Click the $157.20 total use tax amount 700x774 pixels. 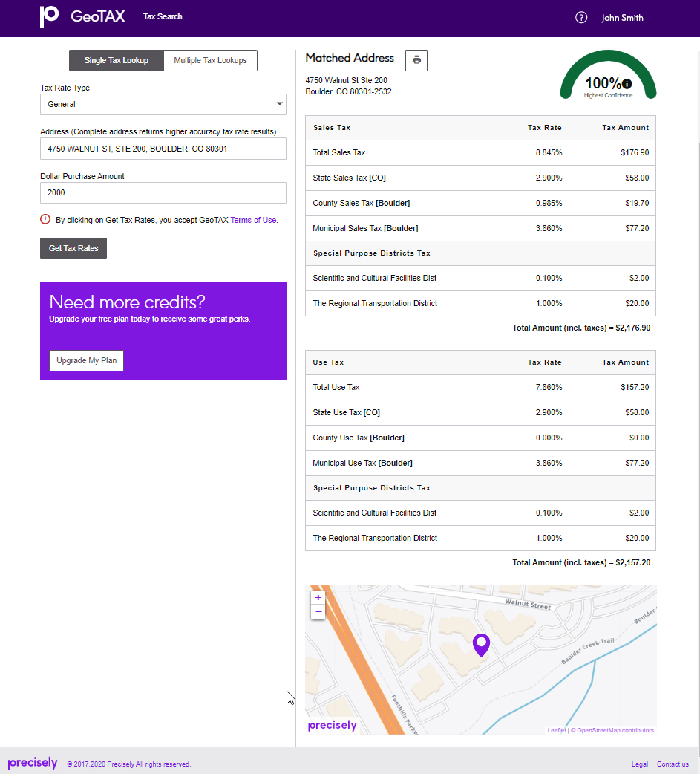[635, 387]
